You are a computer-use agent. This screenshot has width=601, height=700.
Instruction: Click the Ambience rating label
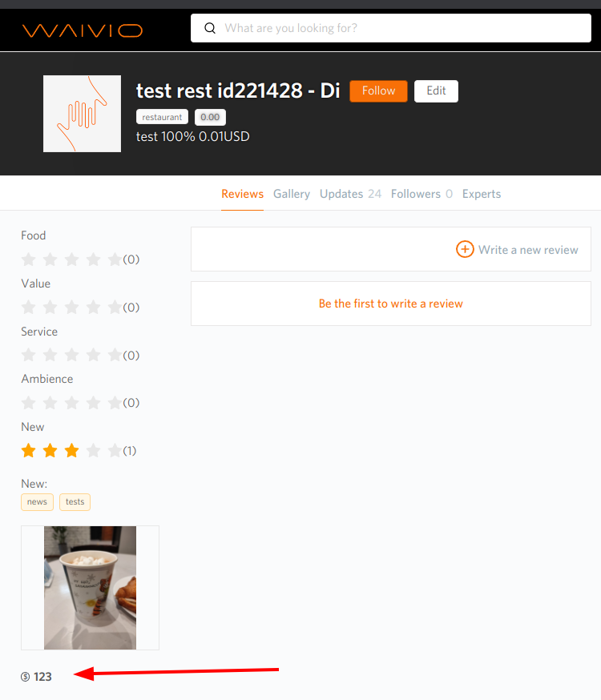(47, 379)
